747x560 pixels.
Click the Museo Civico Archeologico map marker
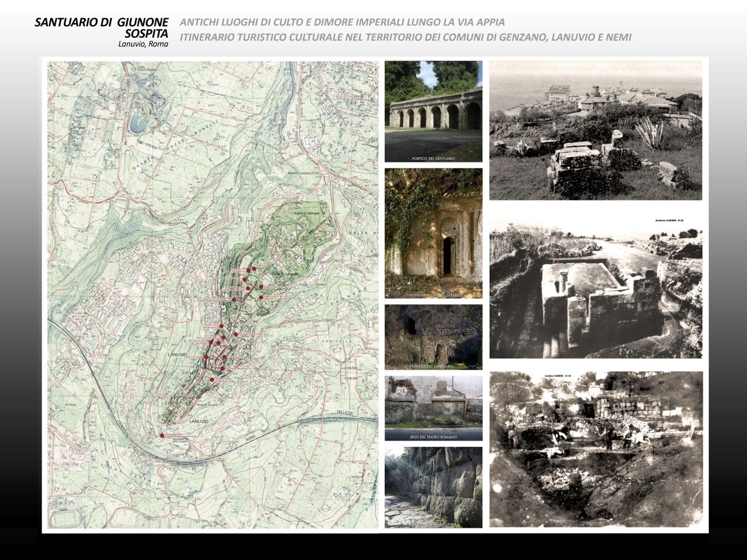[221, 326]
